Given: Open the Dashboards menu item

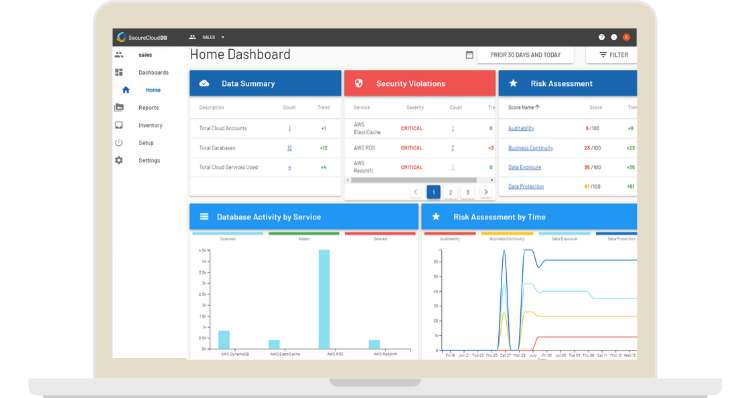Looking at the screenshot, I should click(x=154, y=73).
